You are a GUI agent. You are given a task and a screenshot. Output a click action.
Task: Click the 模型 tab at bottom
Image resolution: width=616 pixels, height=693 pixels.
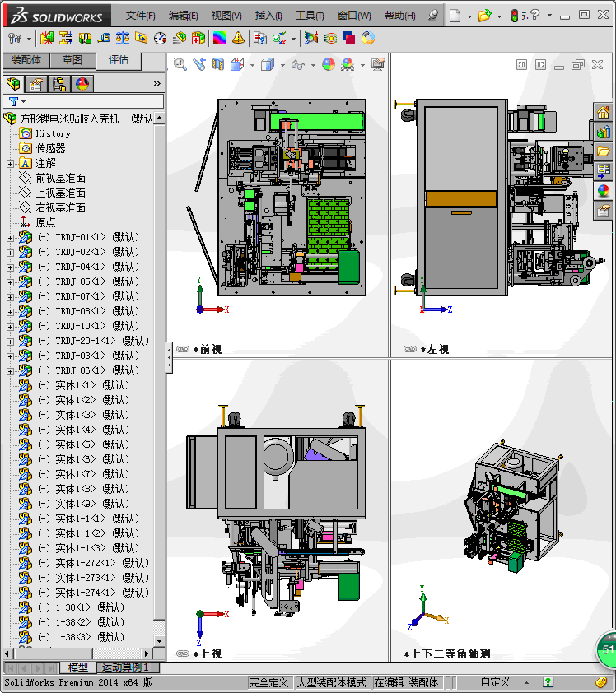tap(78, 667)
